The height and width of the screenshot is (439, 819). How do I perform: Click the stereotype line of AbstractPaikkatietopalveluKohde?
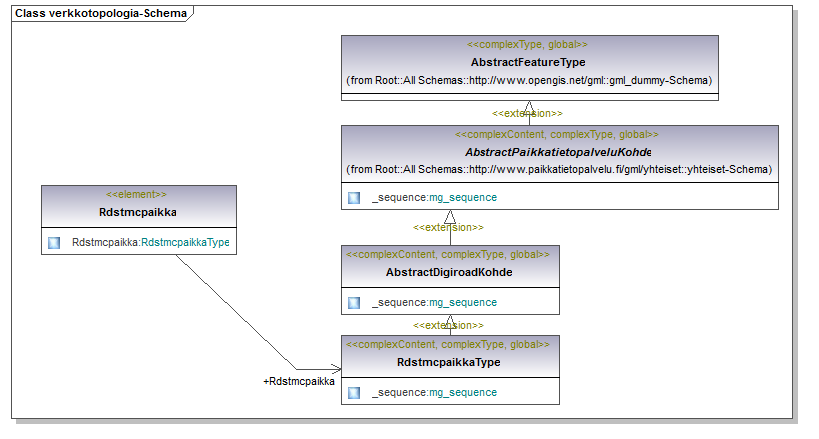click(556, 134)
